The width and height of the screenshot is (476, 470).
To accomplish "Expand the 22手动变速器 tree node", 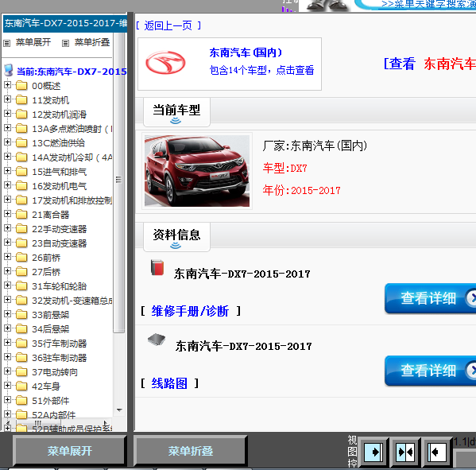I will [8, 228].
